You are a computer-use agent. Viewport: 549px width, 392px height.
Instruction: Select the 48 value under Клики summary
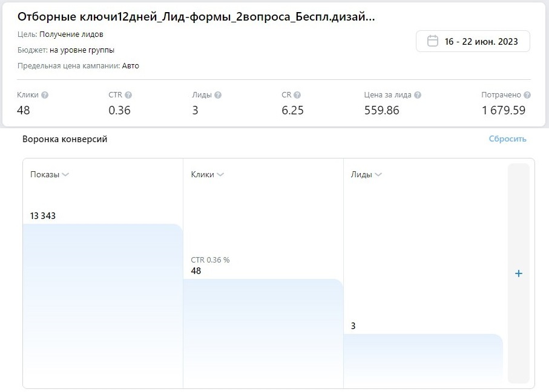click(24, 111)
